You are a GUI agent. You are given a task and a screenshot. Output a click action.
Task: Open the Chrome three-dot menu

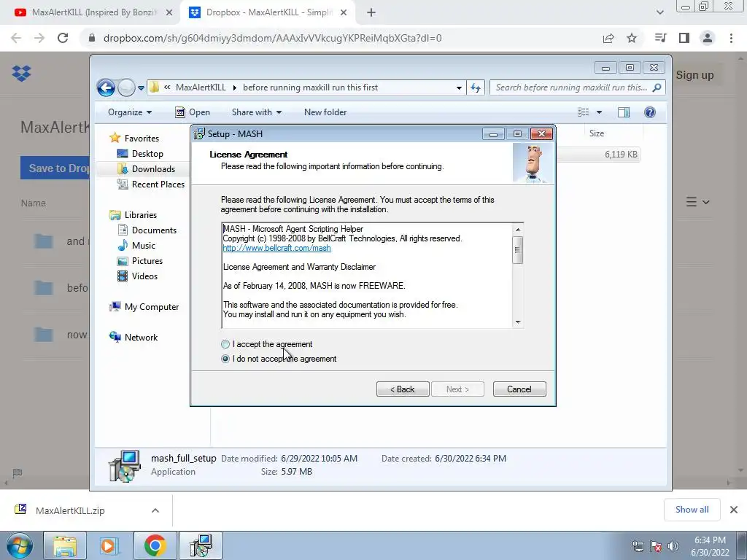coord(731,38)
